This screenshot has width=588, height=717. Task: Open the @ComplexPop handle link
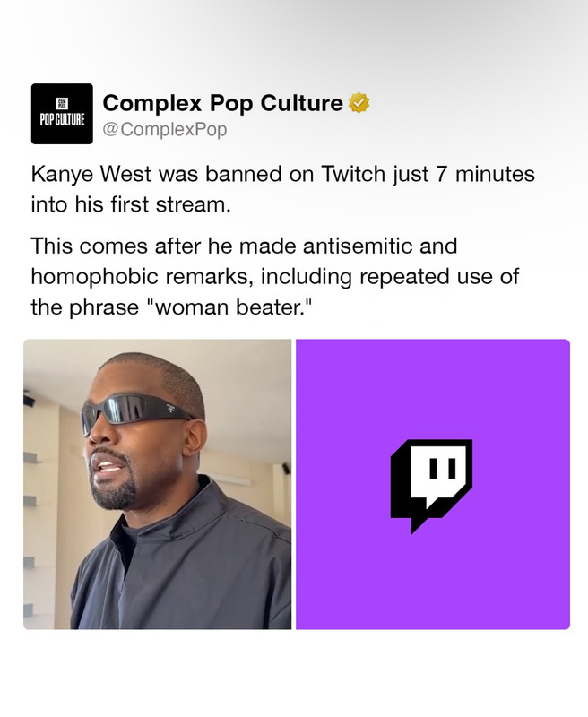pos(165,129)
